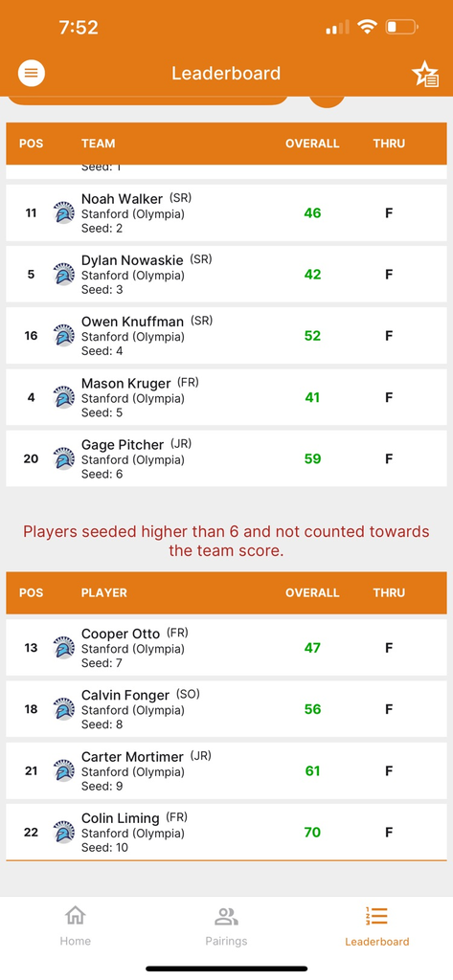Open Calvin Fonger's player entry
453x980 pixels.
(226, 709)
